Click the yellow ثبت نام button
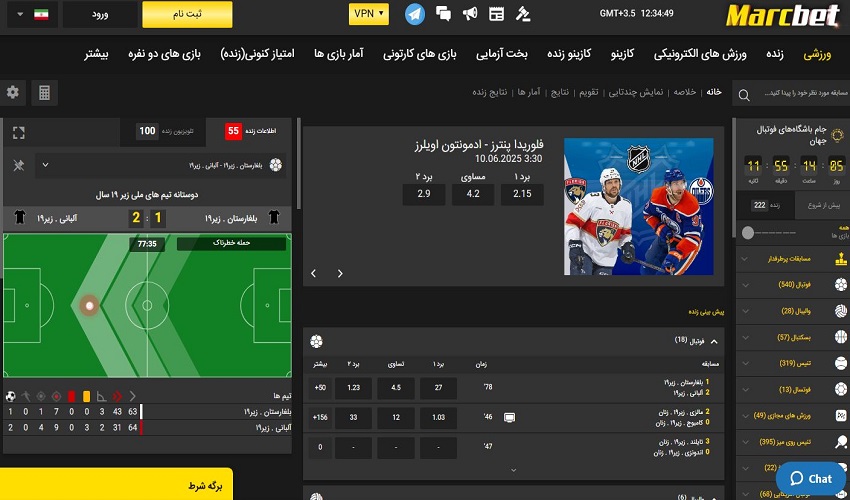 [188, 15]
